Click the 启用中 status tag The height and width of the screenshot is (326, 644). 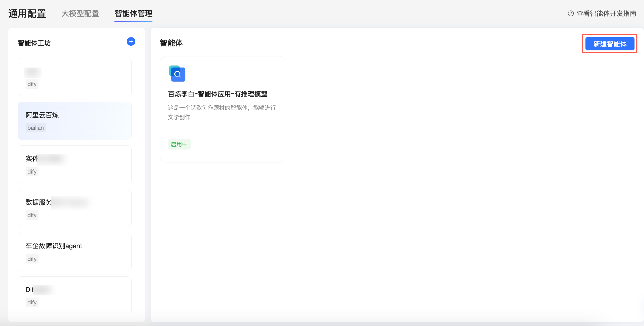coord(179,144)
